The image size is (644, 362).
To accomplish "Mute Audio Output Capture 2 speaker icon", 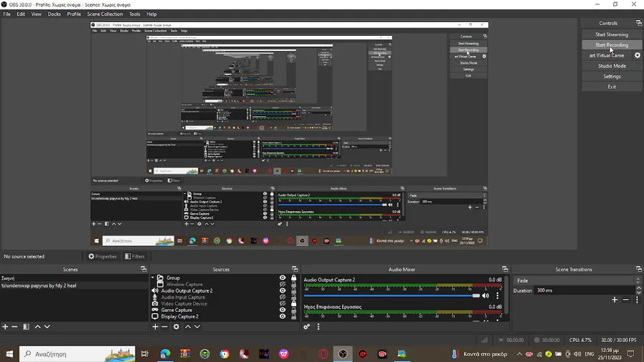I will pos(485,295).
